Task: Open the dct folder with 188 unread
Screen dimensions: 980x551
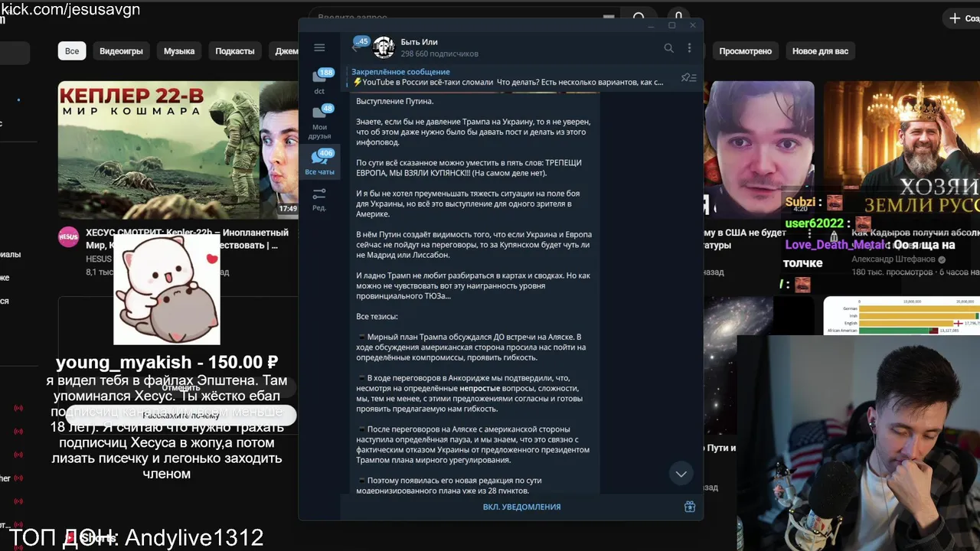Action: tap(319, 81)
